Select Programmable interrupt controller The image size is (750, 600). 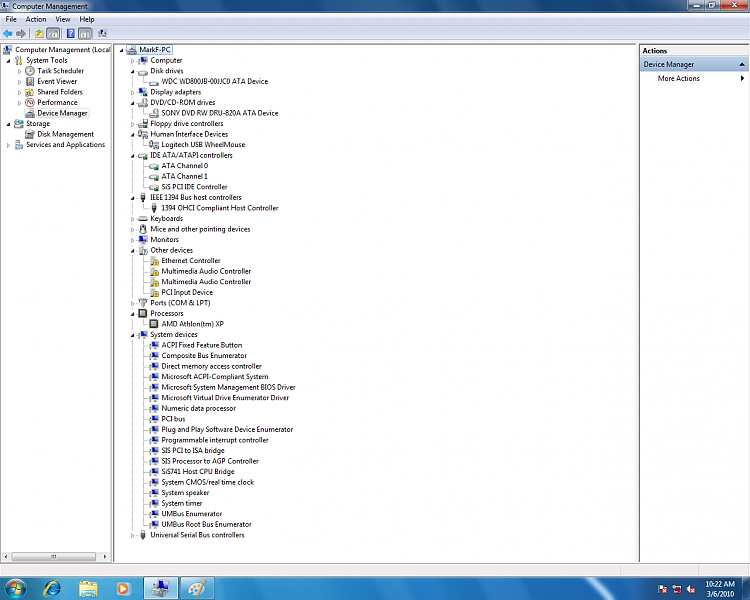(215, 440)
